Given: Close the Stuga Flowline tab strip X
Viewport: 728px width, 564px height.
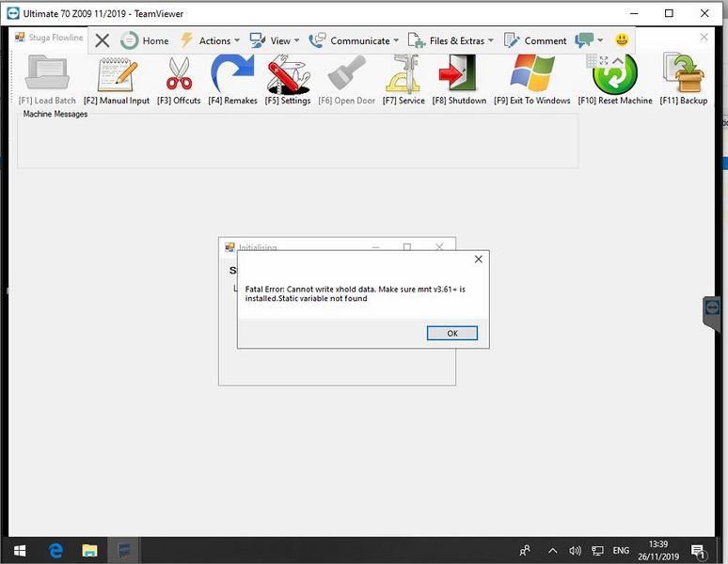Looking at the screenshot, I should pyautogui.click(x=704, y=37).
